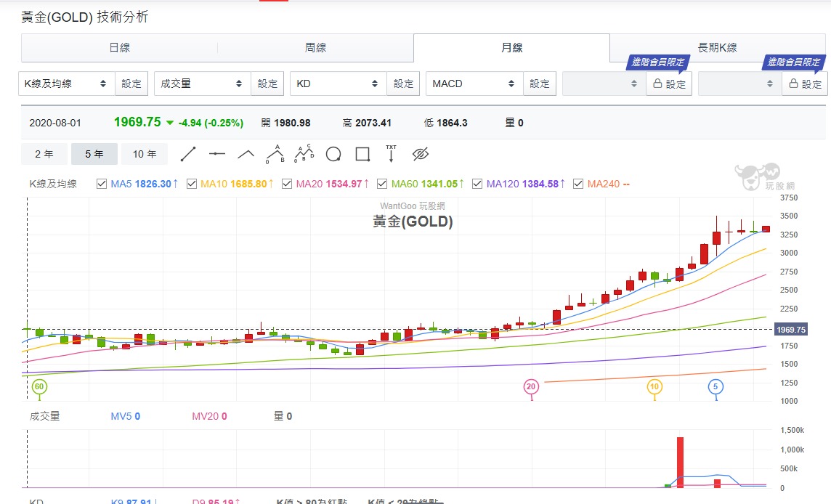Select the rectangle drawing tool

click(362, 154)
